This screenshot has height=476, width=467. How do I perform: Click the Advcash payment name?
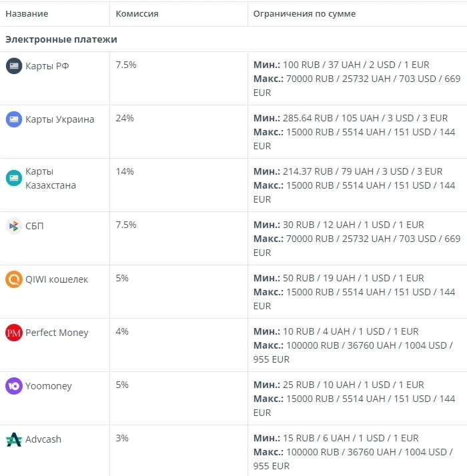click(x=43, y=439)
